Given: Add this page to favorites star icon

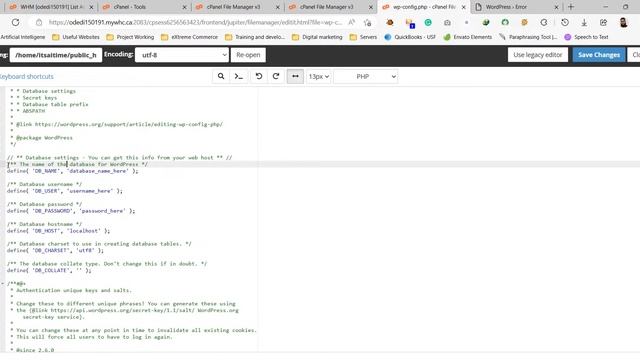Looking at the screenshot, I should pyautogui.click(x=367, y=22).
